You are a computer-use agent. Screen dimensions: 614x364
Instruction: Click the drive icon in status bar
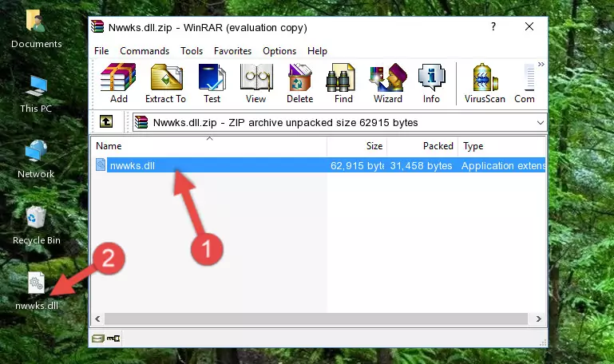(x=98, y=338)
